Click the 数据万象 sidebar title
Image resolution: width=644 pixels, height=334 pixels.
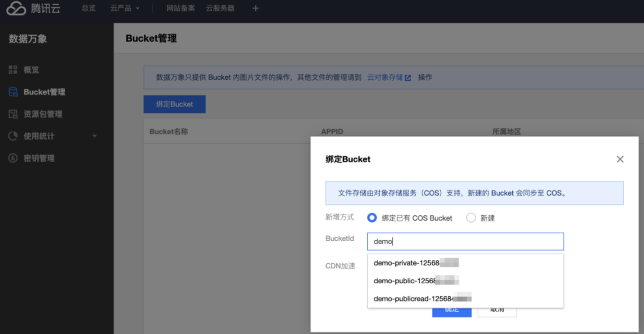pyautogui.click(x=28, y=39)
